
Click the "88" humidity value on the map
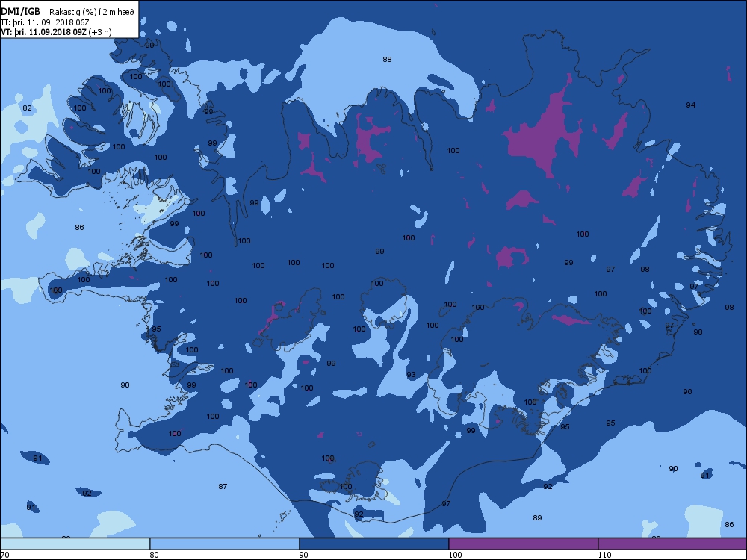(x=387, y=60)
